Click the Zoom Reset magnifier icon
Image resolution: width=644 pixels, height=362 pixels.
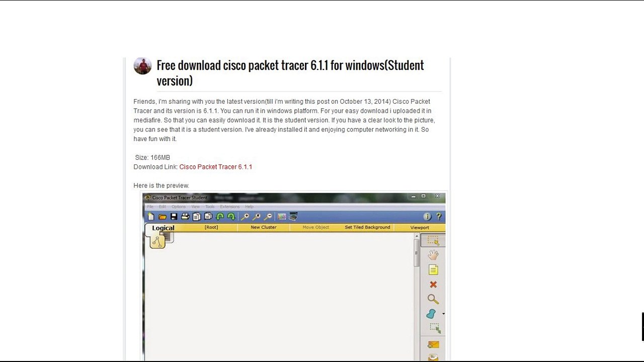257,217
